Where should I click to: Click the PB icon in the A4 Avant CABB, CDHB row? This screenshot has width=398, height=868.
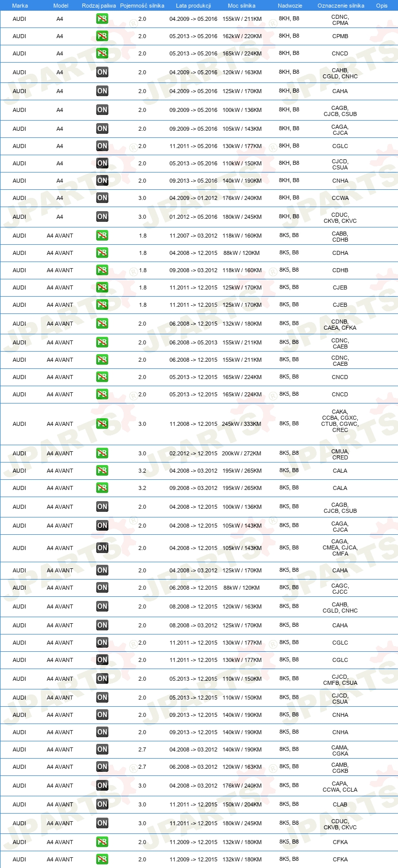pyautogui.click(x=102, y=236)
